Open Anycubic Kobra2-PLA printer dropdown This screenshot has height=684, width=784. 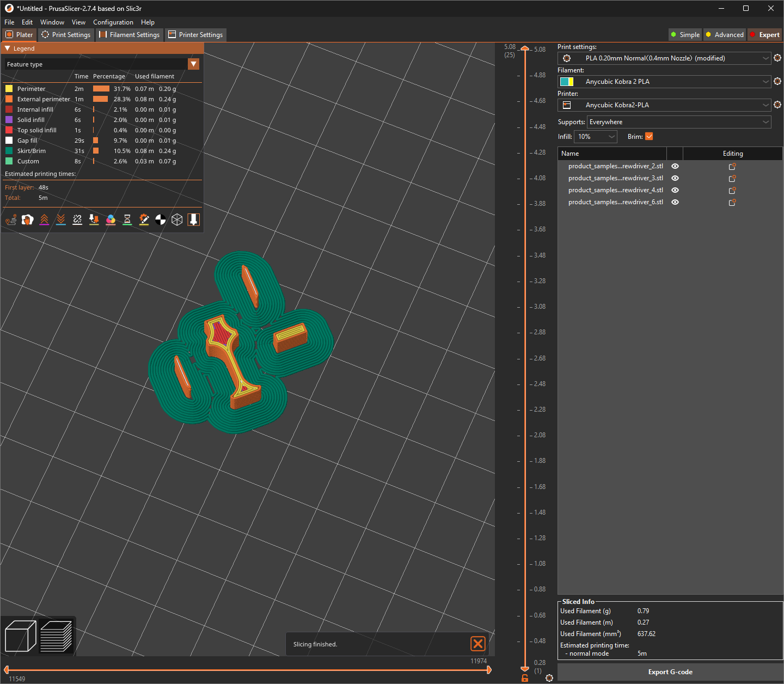(x=664, y=105)
